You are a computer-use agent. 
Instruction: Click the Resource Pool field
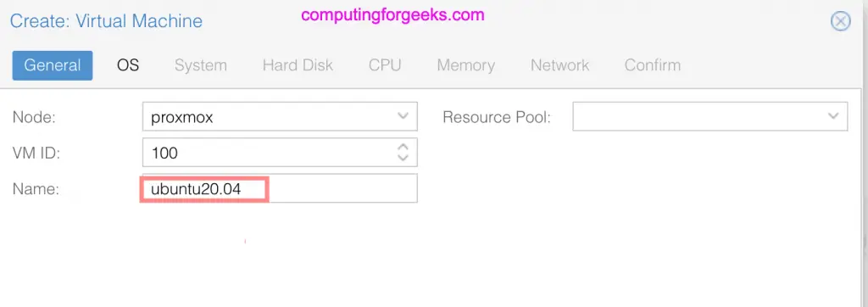click(709, 116)
